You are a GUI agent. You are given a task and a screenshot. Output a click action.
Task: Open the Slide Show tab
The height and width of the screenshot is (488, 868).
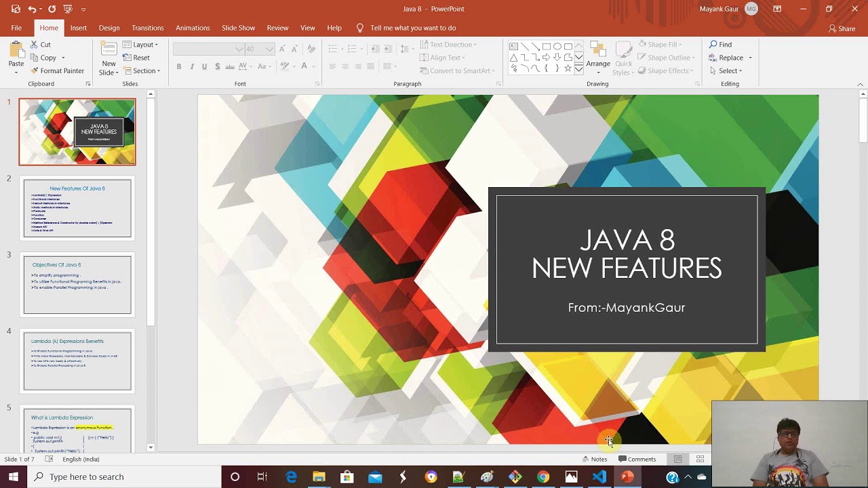pyautogui.click(x=238, y=28)
